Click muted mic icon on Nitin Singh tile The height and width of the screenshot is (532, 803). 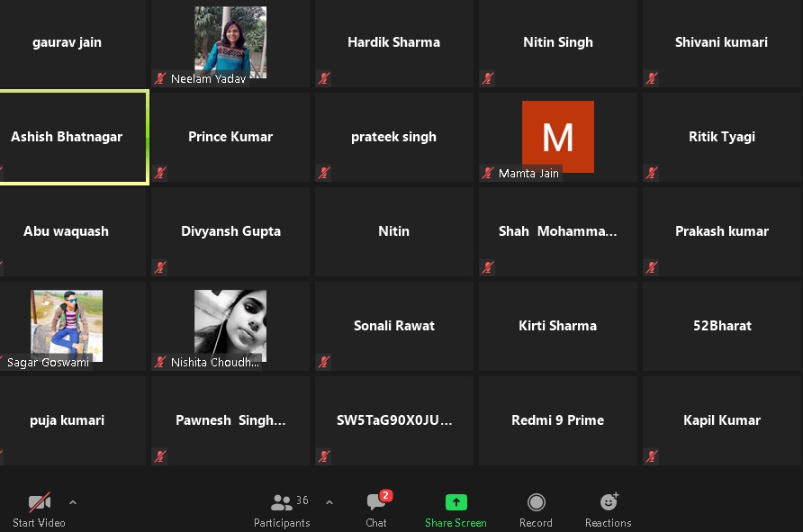488,78
